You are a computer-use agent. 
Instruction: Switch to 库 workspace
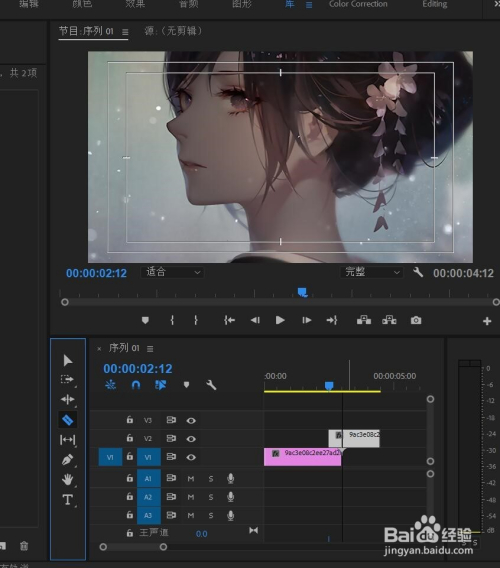(289, 4)
